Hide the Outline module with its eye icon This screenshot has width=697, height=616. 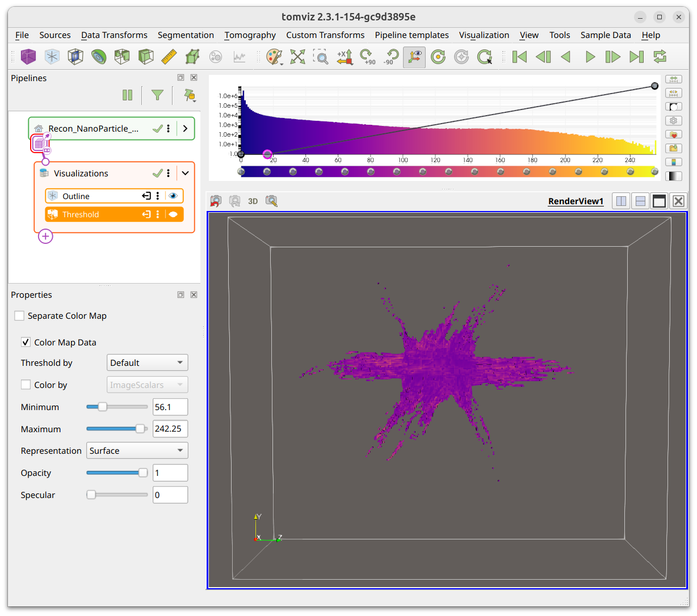[173, 196]
